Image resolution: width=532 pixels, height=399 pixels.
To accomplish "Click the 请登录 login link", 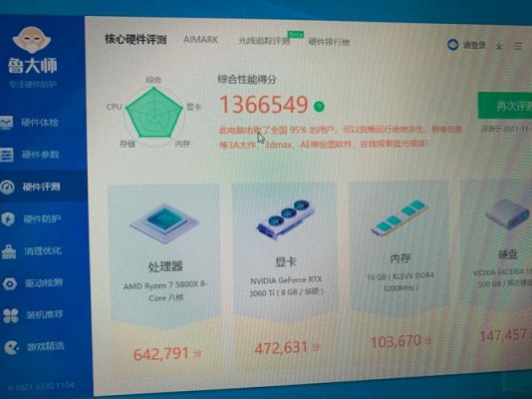I will click(x=474, y=45).
